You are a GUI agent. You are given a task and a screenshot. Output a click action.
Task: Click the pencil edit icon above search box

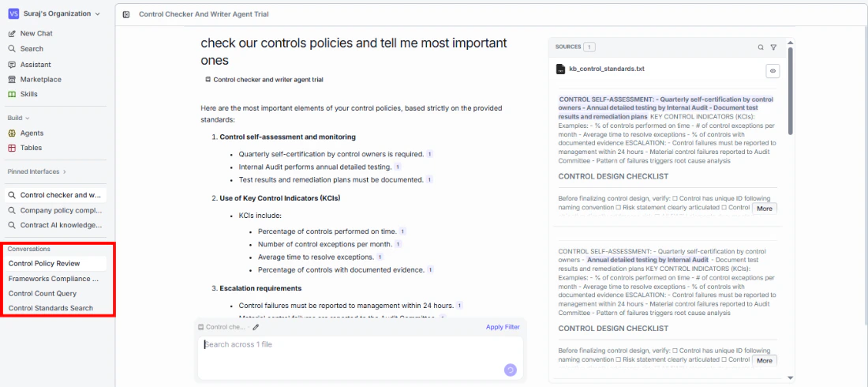(256, 327)
